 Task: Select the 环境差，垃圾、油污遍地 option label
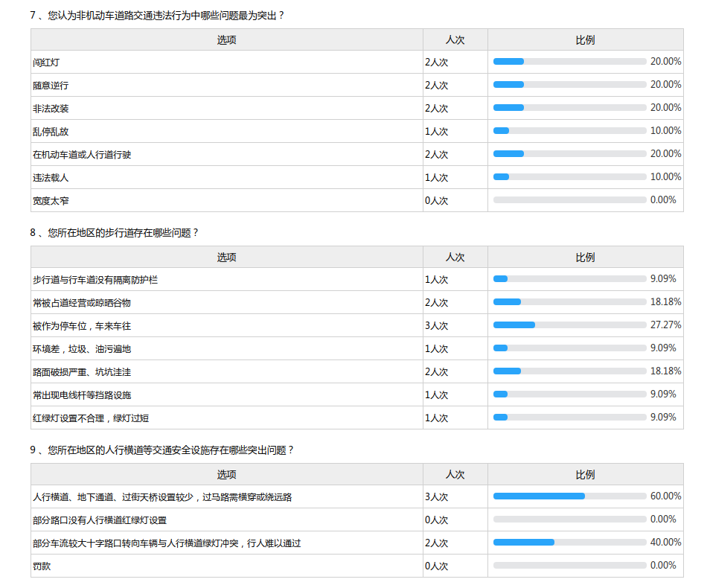click(x=82, y=349)
